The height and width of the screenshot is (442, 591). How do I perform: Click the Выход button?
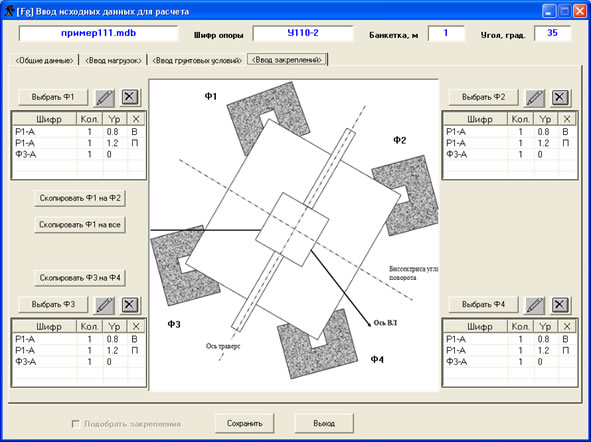[324, 424]
